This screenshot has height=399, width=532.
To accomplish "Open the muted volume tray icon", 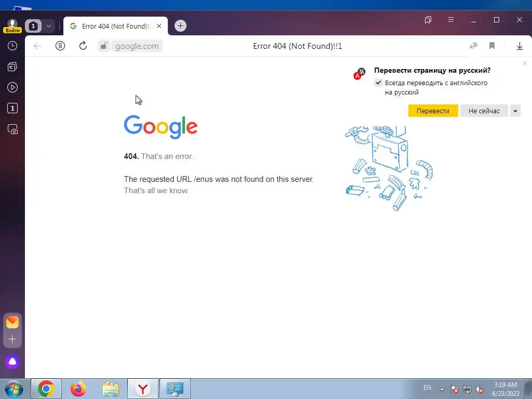I will coord(480,389).
